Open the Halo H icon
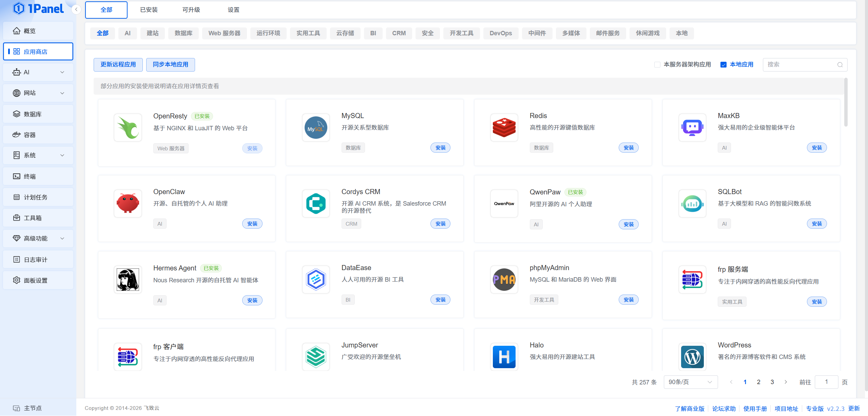 (504, 357)
